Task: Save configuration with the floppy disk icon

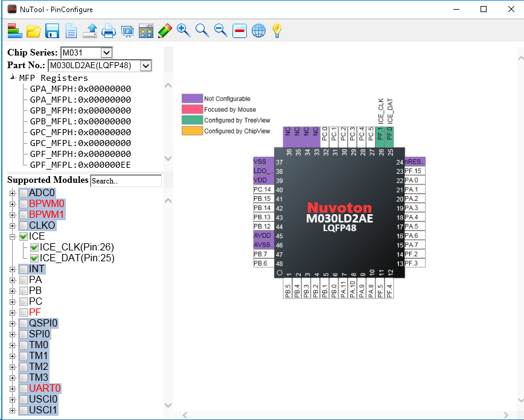Action: tap(52, 31)
